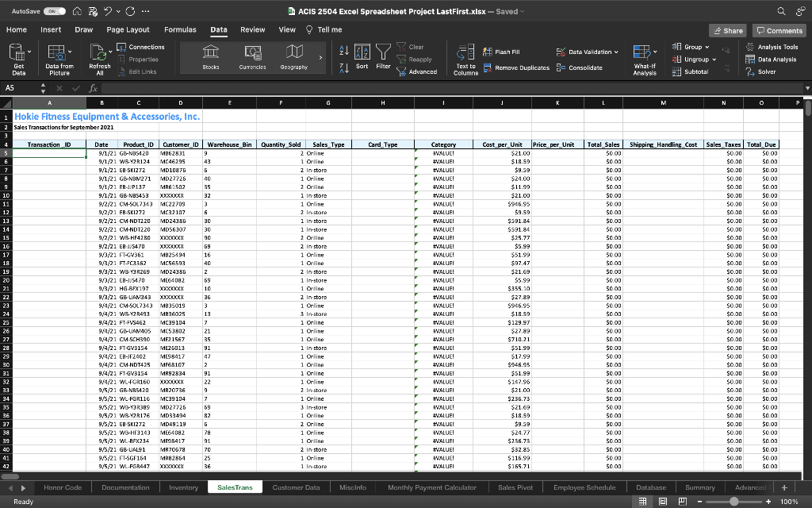Open the Inventory sheet tab
Viewport: 812px width, 508px height.
tap(183, 487)
